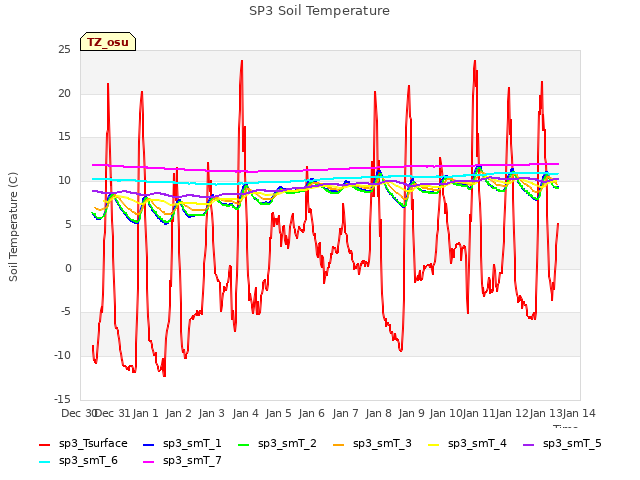Click the 25 y-axis tick label
This screenshot has width=640, height=480.
tap(64, 50)
